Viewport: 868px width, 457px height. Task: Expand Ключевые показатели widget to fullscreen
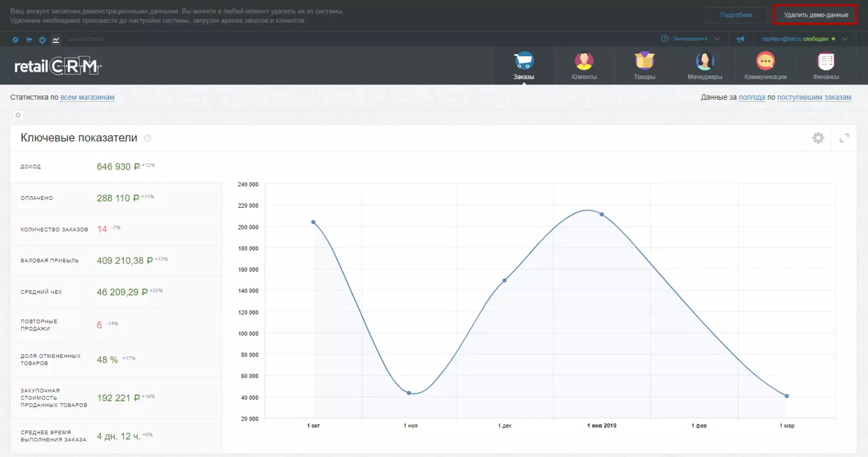pyautogui.click(x=844, y=138)
